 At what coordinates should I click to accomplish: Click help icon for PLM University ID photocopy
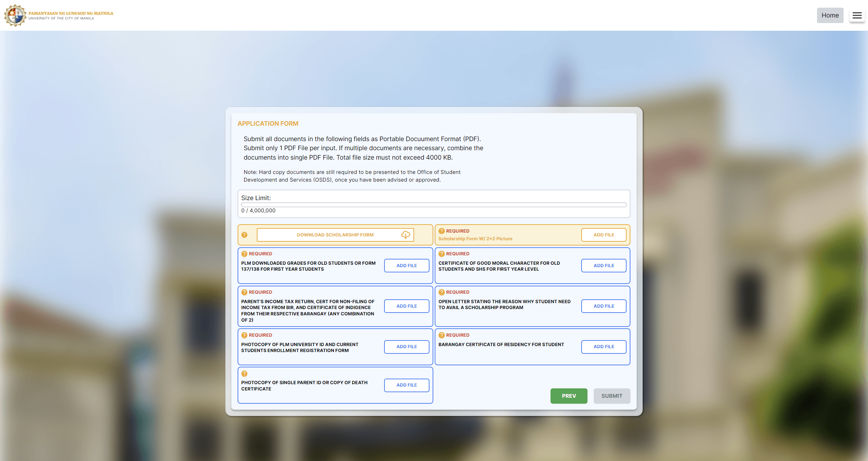click(x=245, y=335)
